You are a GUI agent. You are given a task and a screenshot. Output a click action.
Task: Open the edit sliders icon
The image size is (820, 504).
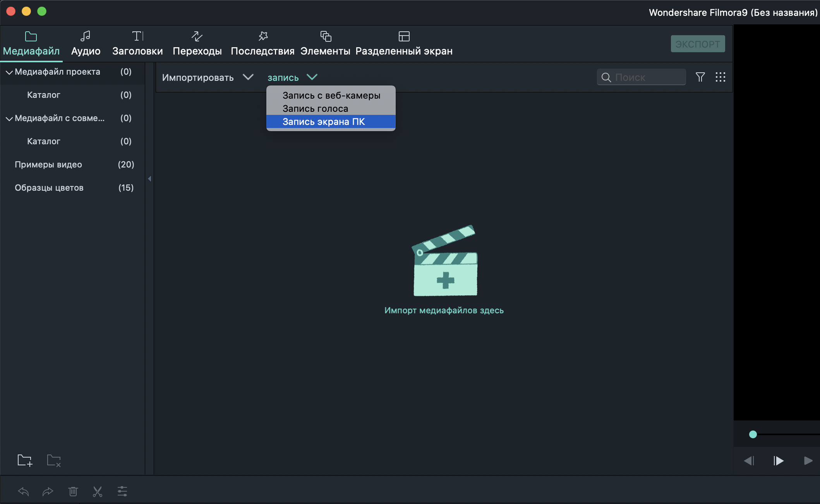[122, 492]
